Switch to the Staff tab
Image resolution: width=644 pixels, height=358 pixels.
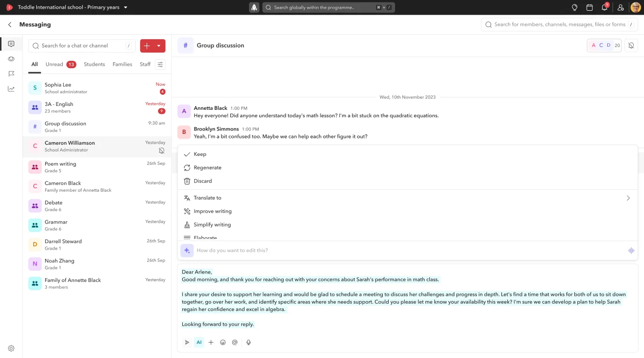145,64
